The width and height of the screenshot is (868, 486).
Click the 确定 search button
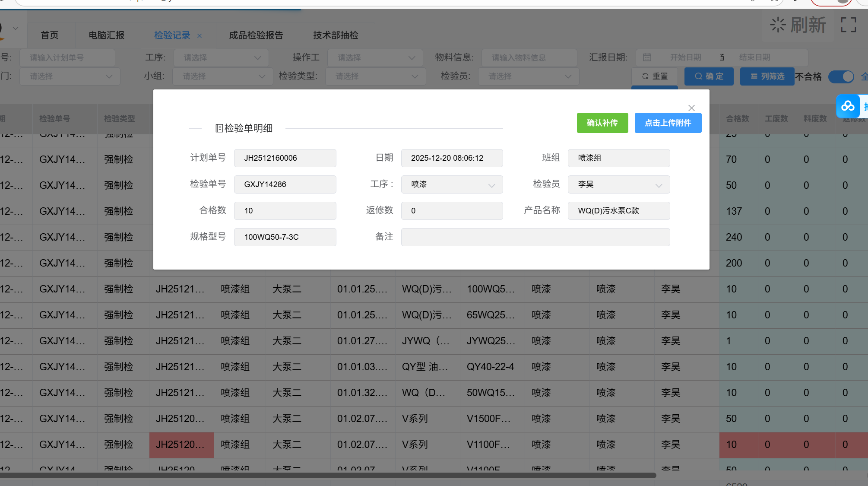point(709,76)
